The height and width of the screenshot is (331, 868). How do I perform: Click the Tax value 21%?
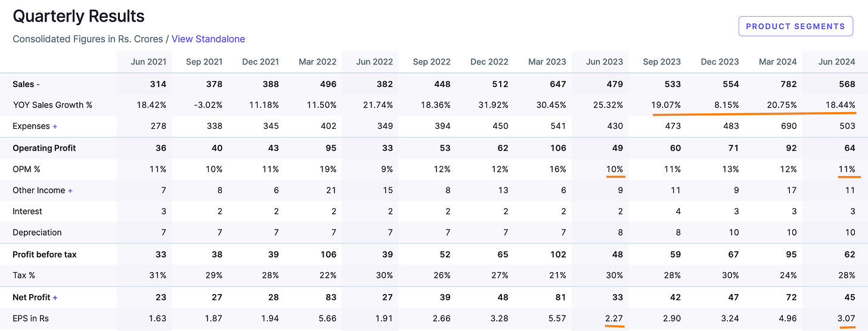point(558,276)
